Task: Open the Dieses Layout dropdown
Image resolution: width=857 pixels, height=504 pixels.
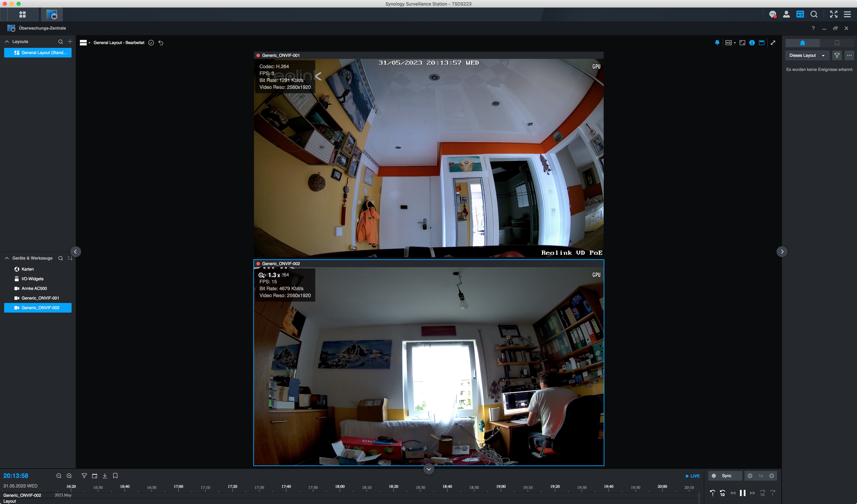Action: (x=807, y=55)
